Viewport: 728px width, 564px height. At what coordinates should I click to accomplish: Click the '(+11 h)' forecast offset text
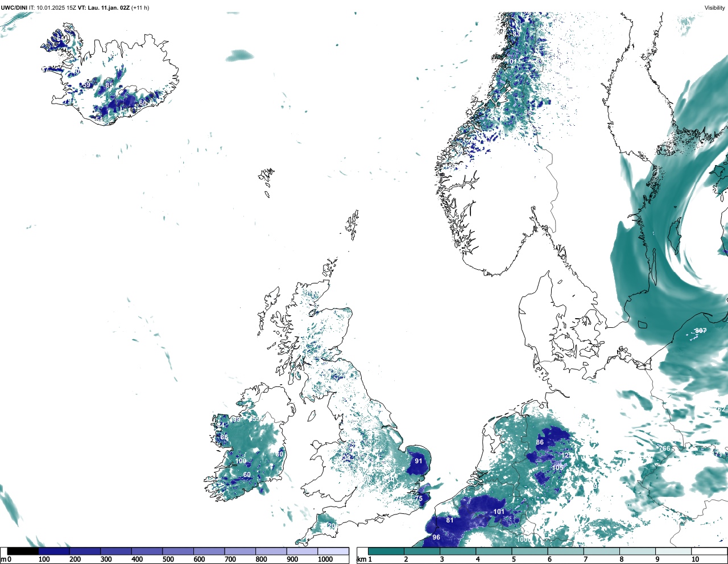[x=140, y=8]
